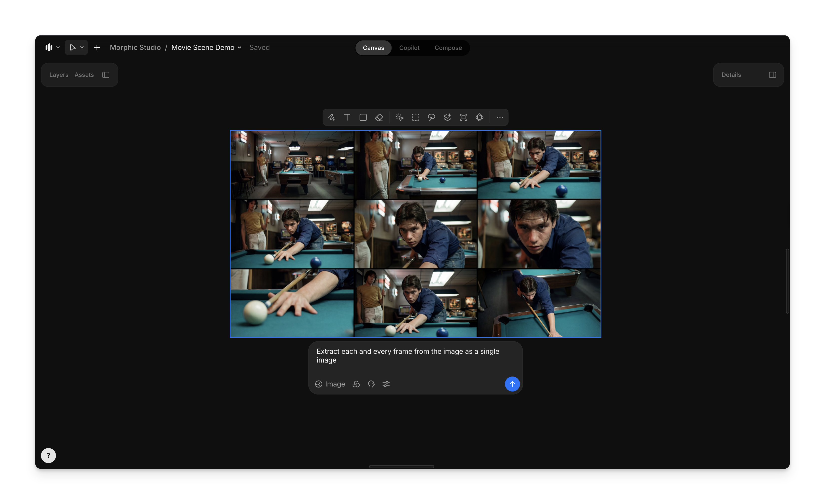Viewport: 825px width, 504px height.
Task: Pick the rectangle shape tool
Action: 363,118
